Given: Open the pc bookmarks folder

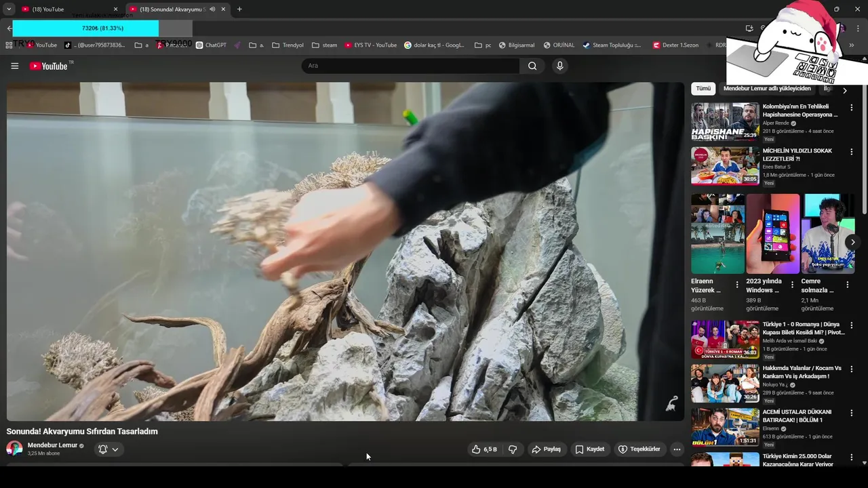Looking at the screenshot, I should pyautogui.click(x=483, y=45).
